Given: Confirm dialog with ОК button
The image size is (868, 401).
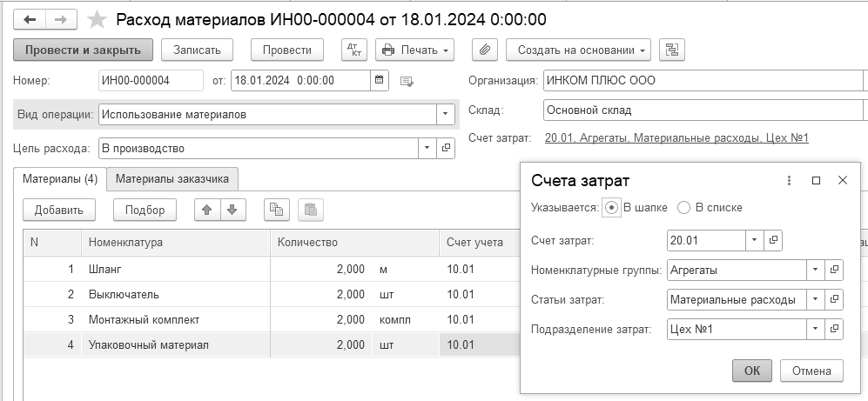Looking at the screenshot, I should pyautogui.click(x=751, y=371).
